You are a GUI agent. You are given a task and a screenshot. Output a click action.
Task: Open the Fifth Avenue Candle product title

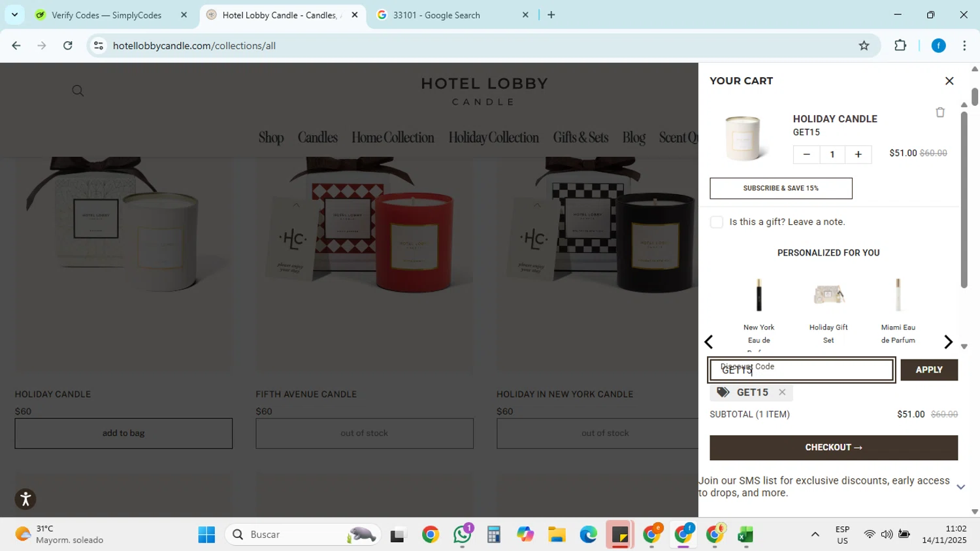[306, 394]
